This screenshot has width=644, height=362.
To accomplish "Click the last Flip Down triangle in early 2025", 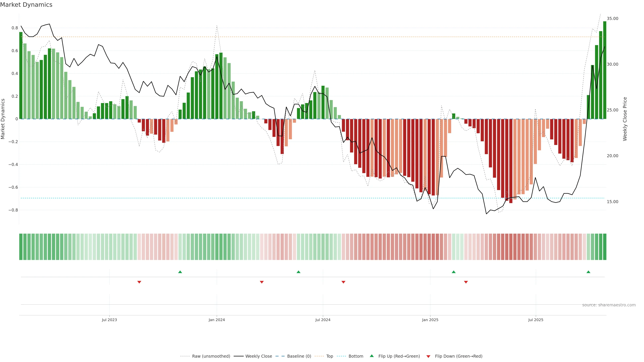I will (x=466, y=282).
